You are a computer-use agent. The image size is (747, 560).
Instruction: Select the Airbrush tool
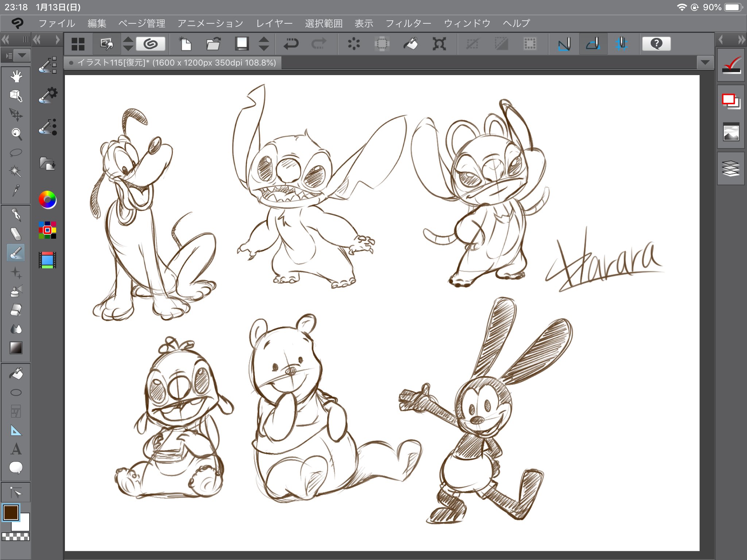click(x=16, y=291)
